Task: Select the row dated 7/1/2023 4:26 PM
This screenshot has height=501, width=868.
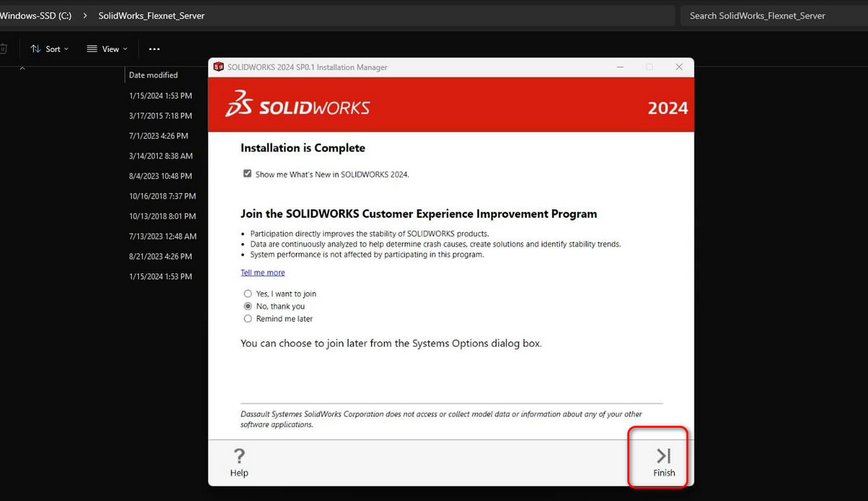Action: pos(158,136)
